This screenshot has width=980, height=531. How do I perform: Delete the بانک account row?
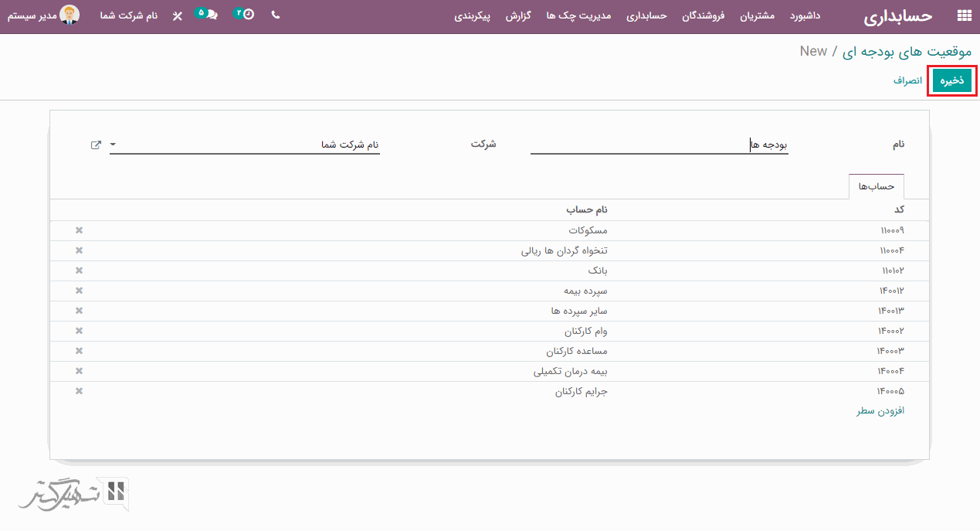79,271
